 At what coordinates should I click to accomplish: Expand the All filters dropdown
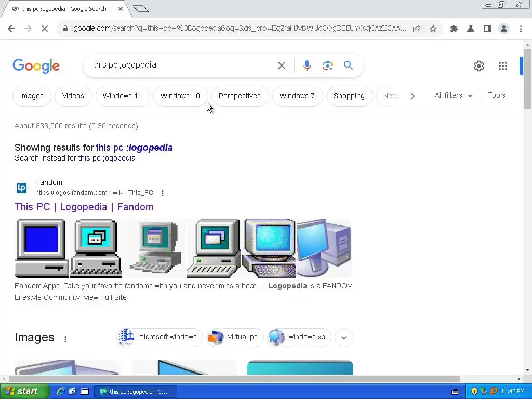[x=453, y=96]
